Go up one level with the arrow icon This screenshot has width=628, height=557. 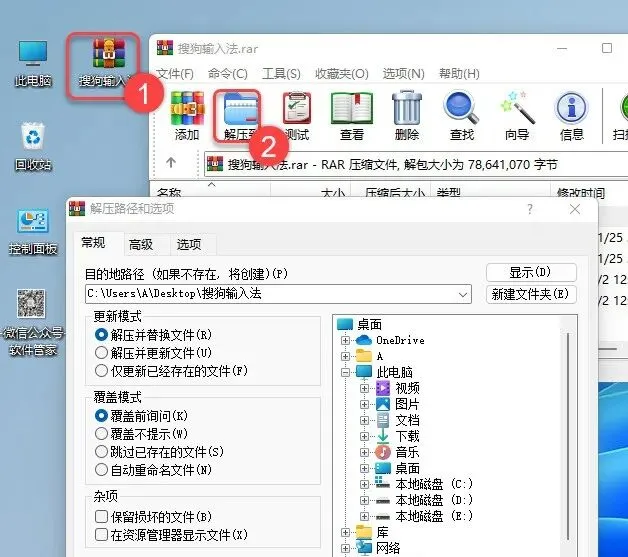(171, 163)
